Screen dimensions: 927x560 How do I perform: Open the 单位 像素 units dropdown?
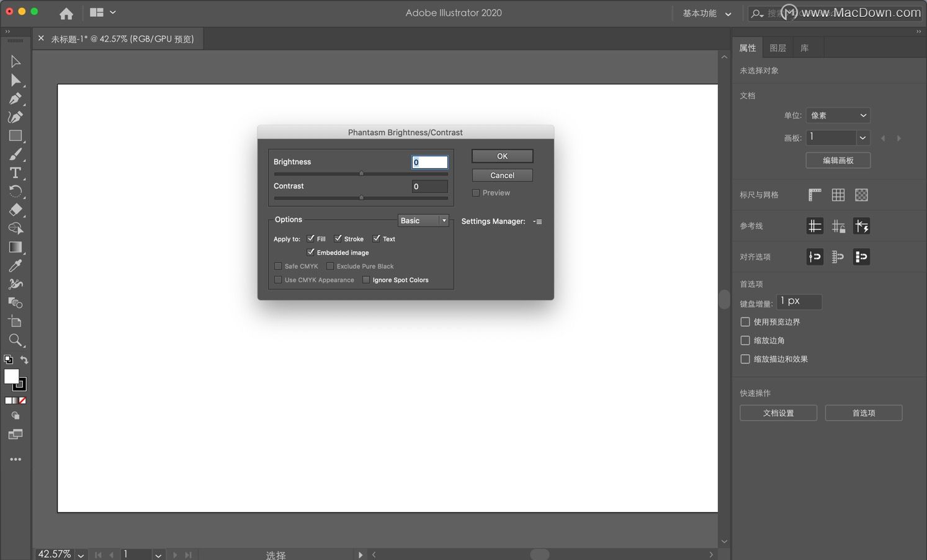pos(838,115)
